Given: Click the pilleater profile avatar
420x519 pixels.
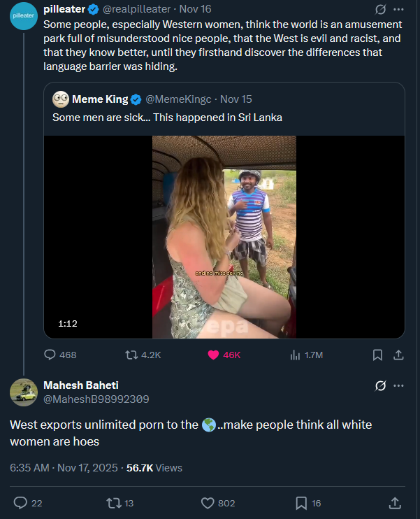Looking at the screenshot, I should click(x=24, y=15).
